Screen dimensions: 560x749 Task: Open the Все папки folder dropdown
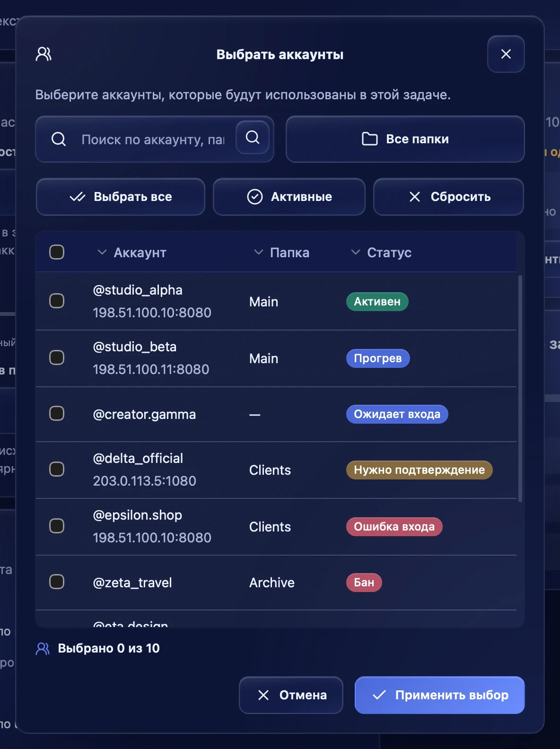pos(405,139)
